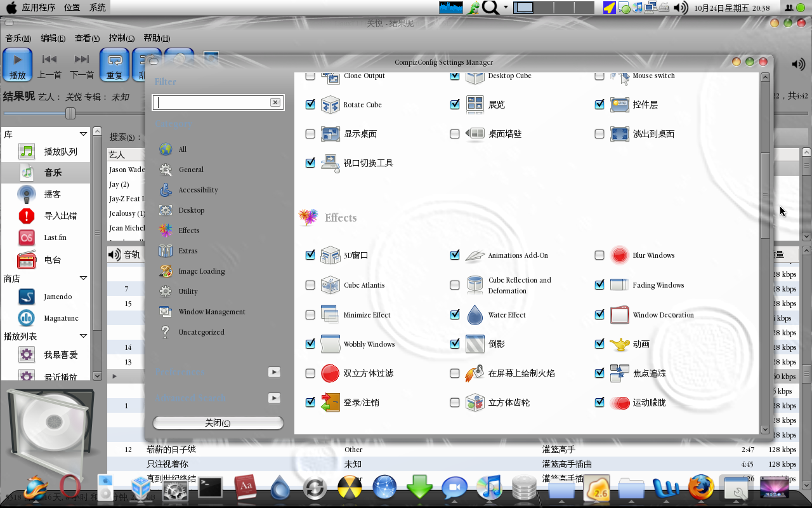Viewport: 812px width, 508px height.
Task: Open the magnifier search icon in top panel
Action: [x=490, y=8]
